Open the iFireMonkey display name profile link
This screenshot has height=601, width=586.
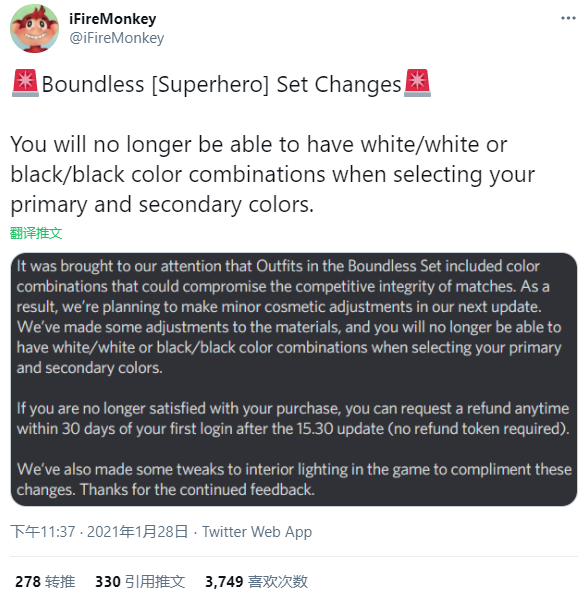(113, 18)
